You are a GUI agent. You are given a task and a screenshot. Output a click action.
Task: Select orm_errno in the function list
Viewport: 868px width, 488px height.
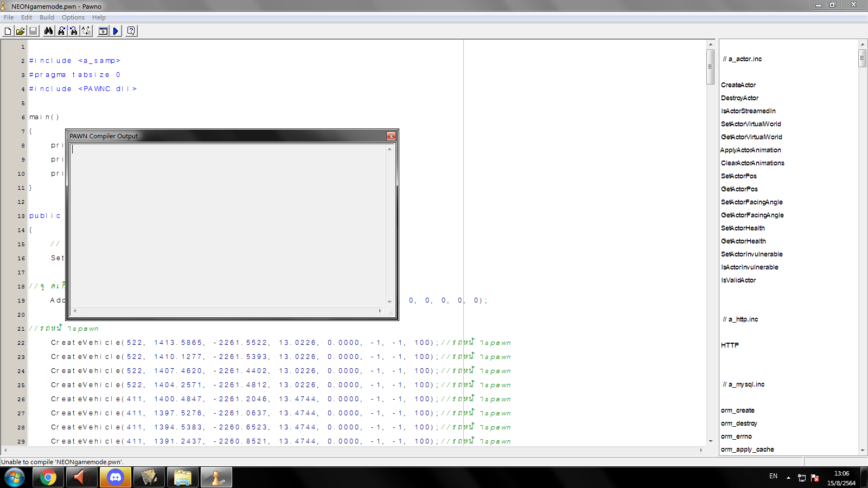(x=736, y=436)
